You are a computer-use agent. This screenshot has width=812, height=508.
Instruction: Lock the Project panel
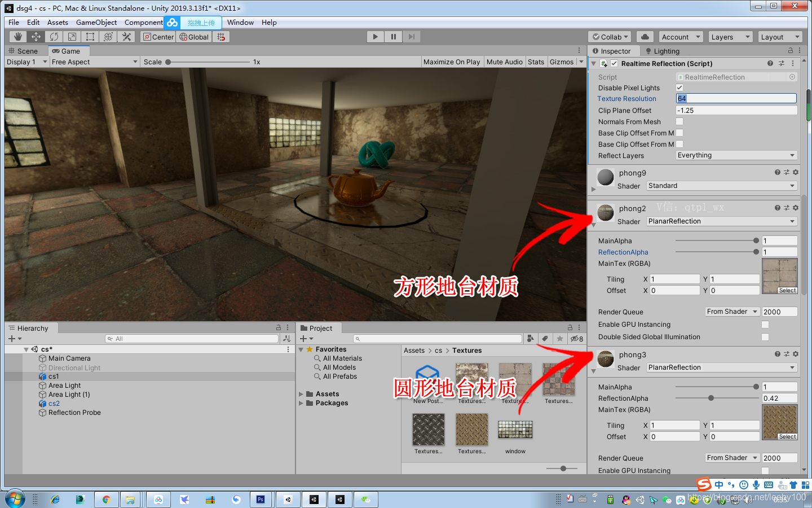tap(570, 327)
